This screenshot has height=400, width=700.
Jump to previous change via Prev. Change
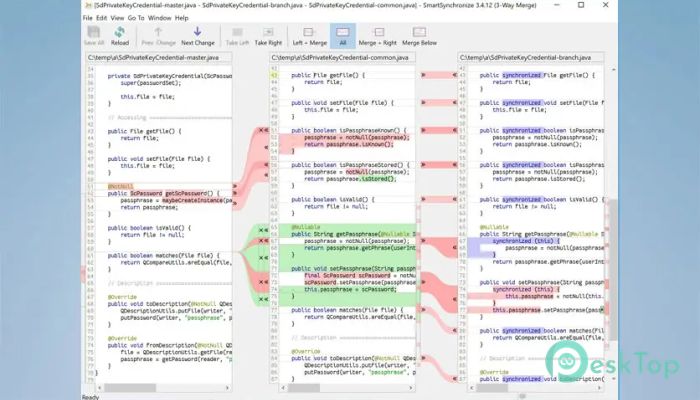158,36
